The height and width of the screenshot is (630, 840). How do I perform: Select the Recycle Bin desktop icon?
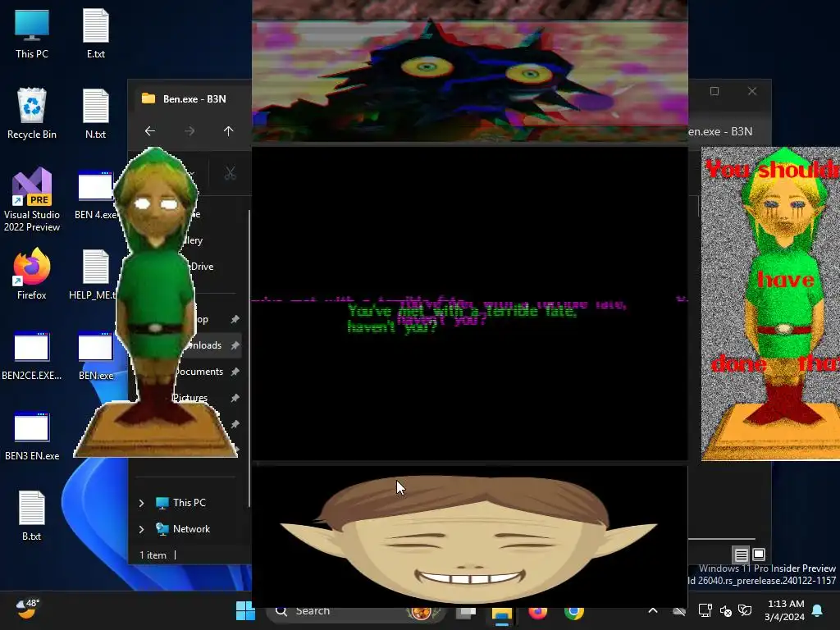(x=32, y=114)
